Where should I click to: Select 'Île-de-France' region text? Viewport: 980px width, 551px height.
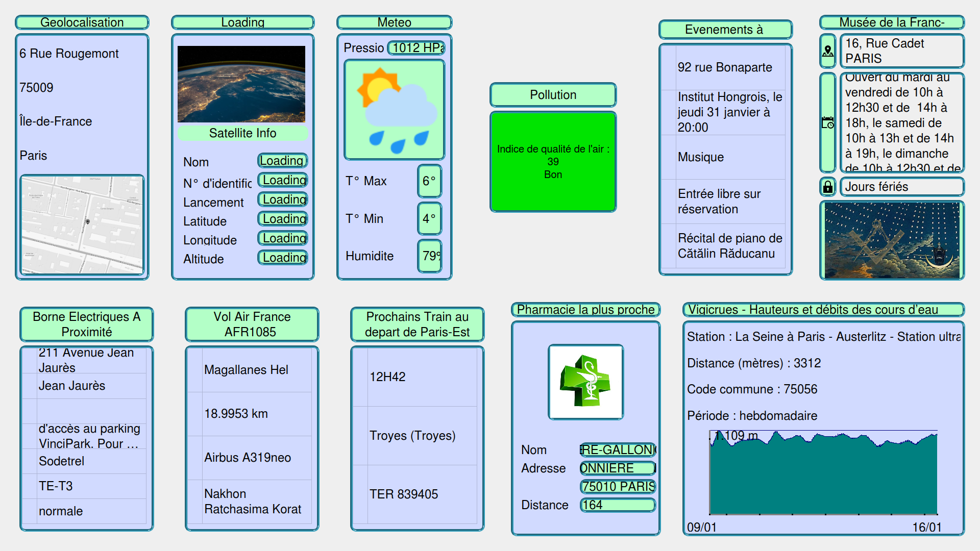56,121
